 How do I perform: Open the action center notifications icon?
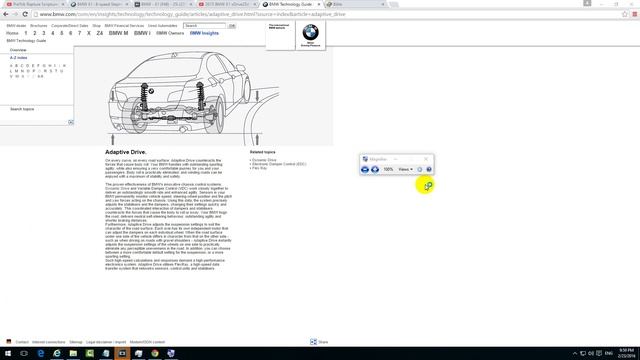[x=599, y=353]
